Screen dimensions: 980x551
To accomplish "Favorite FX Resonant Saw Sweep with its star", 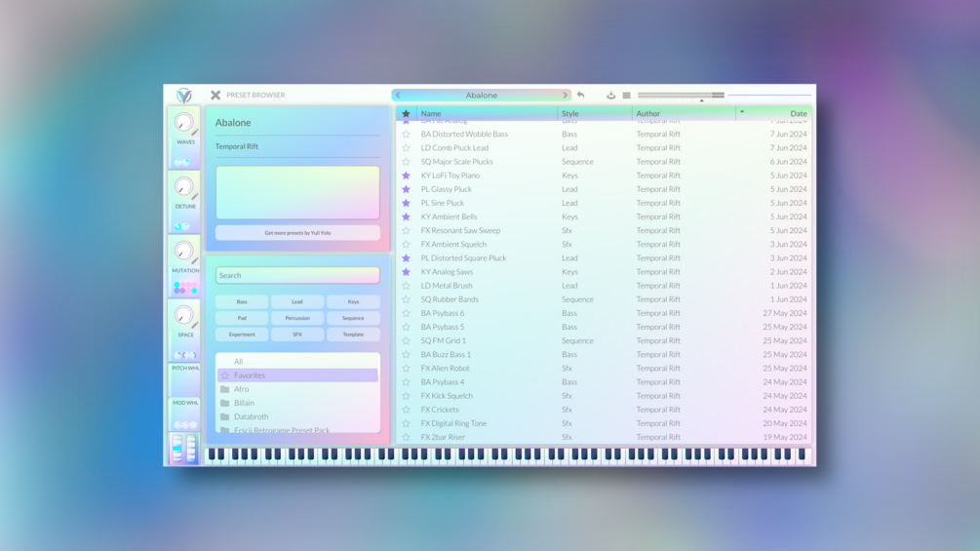I will [x=407, y=230].
